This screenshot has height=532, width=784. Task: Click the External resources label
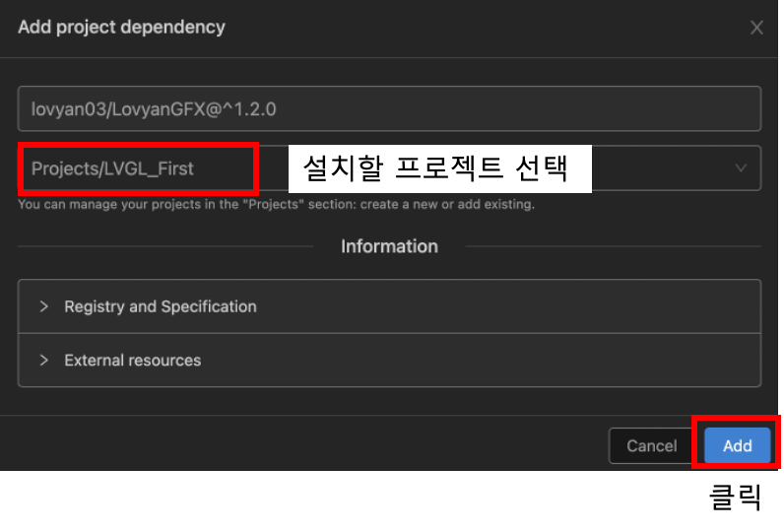coord(133,360)
